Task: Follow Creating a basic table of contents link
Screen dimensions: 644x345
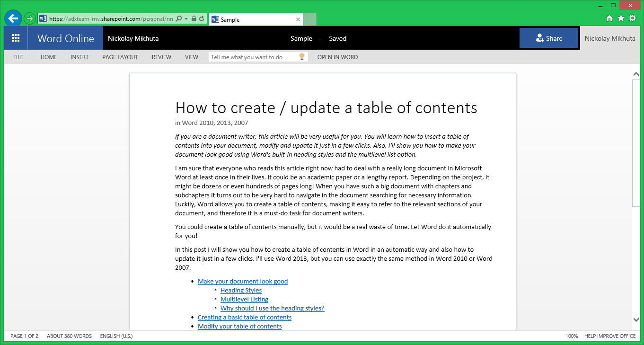Action: 245,317
